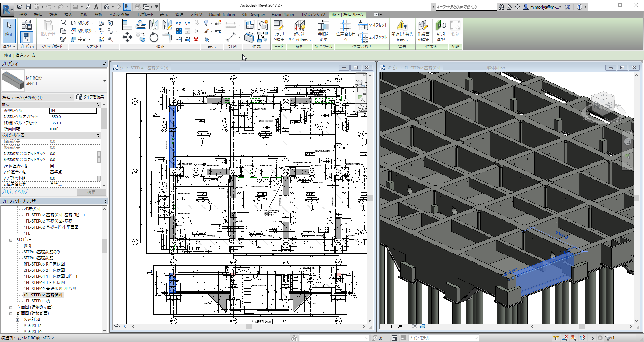
Task: Collapse the 3D ビュー tree node
Action: click(11, 240)
